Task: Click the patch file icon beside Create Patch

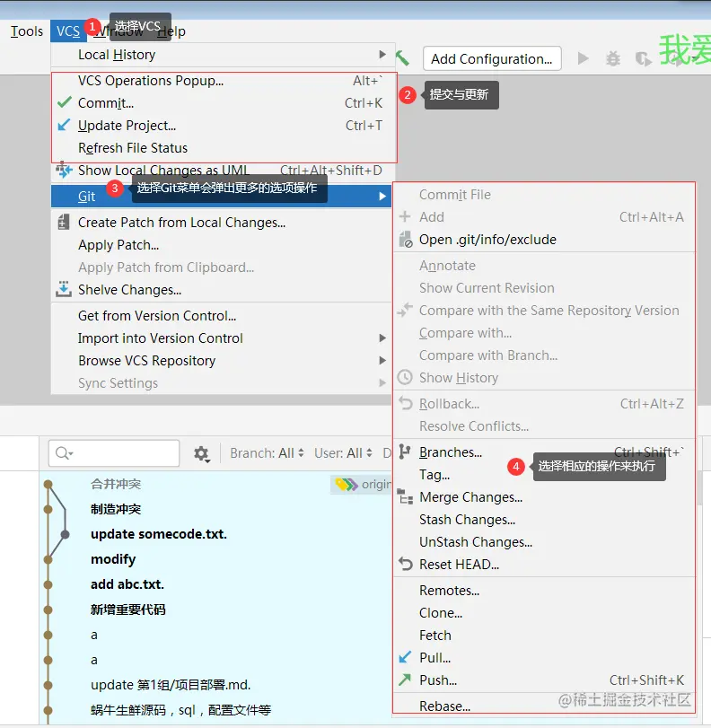Action: point(64,222)
